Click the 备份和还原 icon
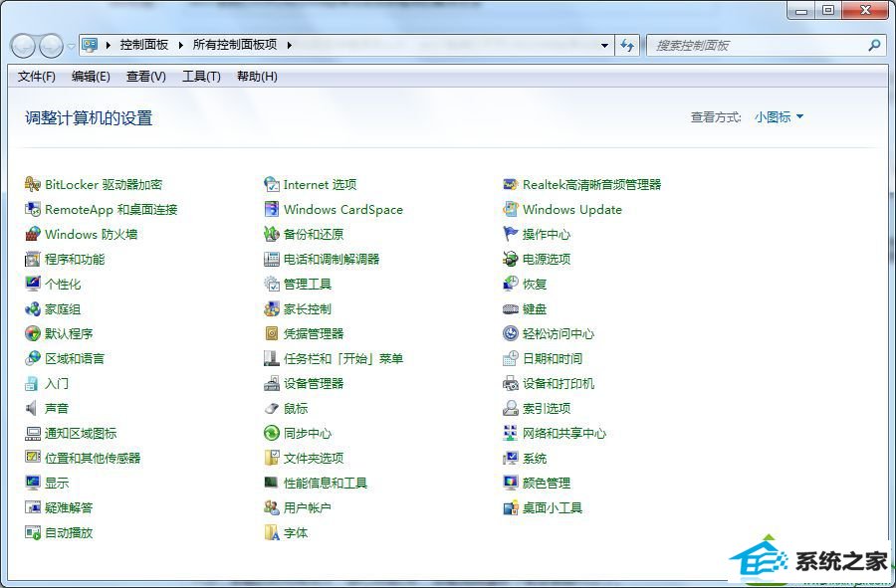 coord(272,234)
